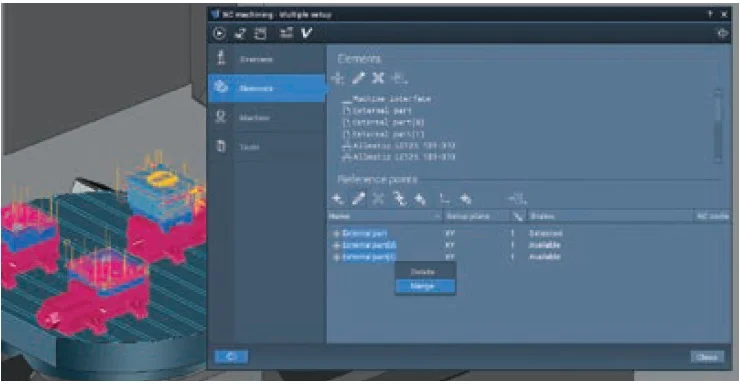The height and width of the screenshot is (385, 740).
Task: Click the Close button at bottom right
Action: coord(707,357)
